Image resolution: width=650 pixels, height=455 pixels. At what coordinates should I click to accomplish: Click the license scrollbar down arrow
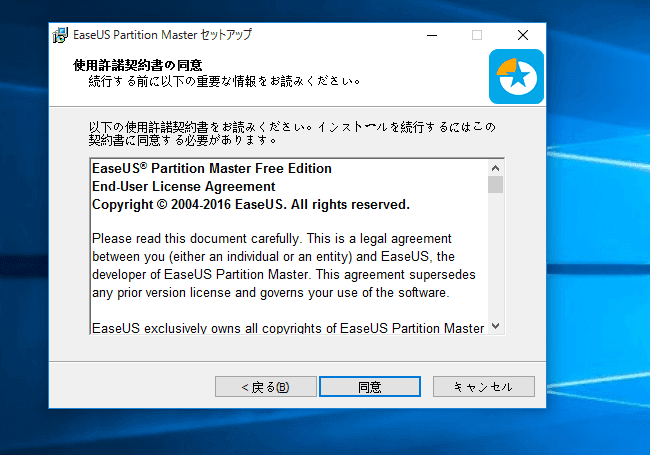495,326
